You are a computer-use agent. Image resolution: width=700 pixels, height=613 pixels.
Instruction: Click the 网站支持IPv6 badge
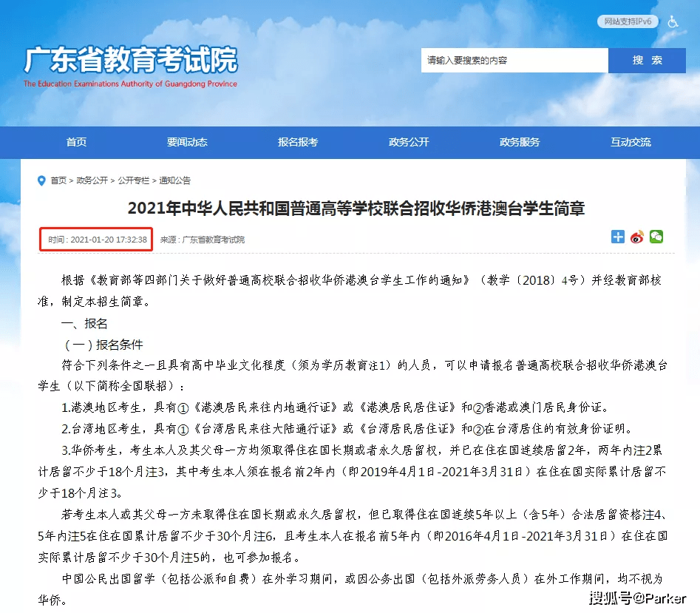tap(628, 21)
